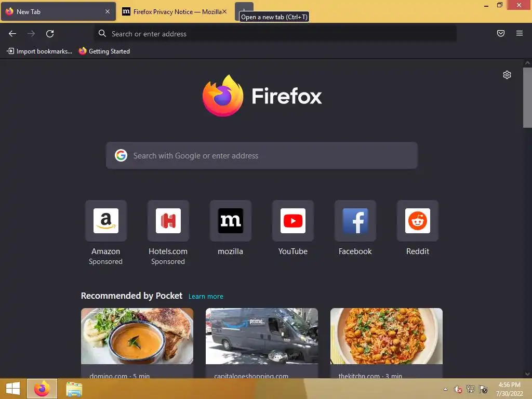
Task: Click the Sponsored label under Hotels.com
Action: click(168, 262)
